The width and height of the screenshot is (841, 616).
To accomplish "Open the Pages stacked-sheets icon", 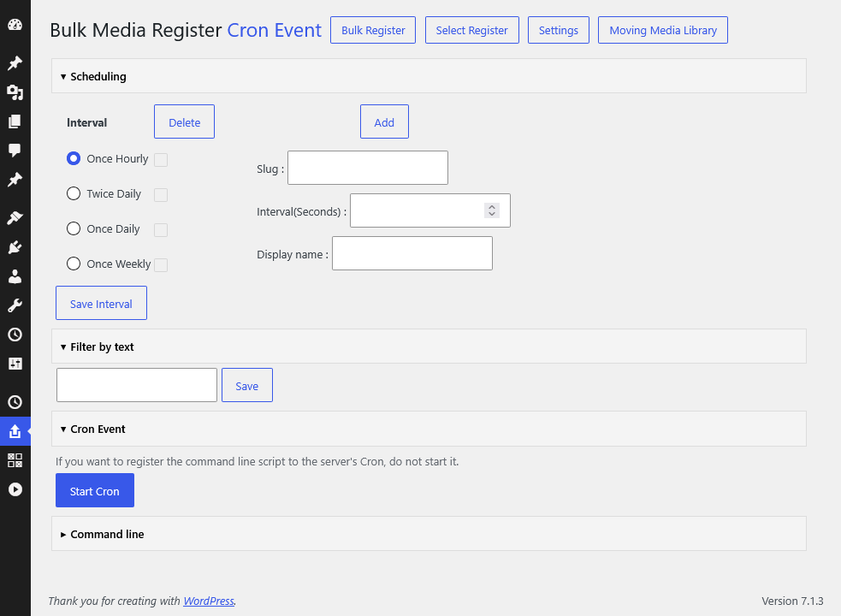I will (15, 121).
